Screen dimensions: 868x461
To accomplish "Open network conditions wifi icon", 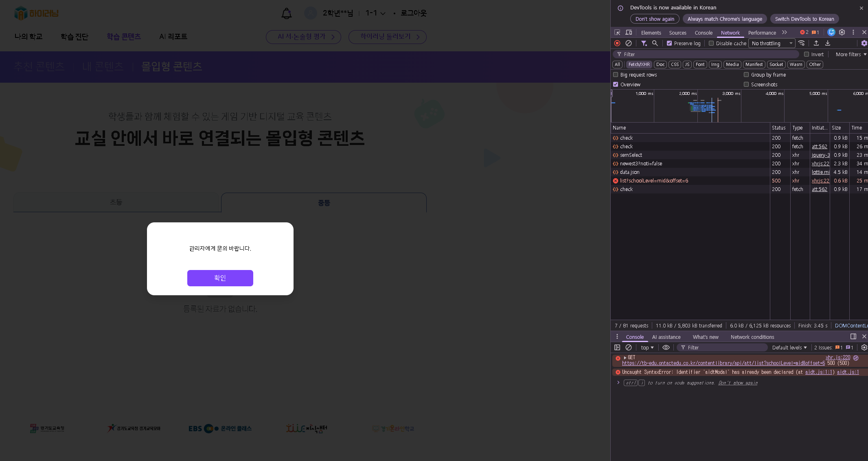I will click(x=801, y=43).
